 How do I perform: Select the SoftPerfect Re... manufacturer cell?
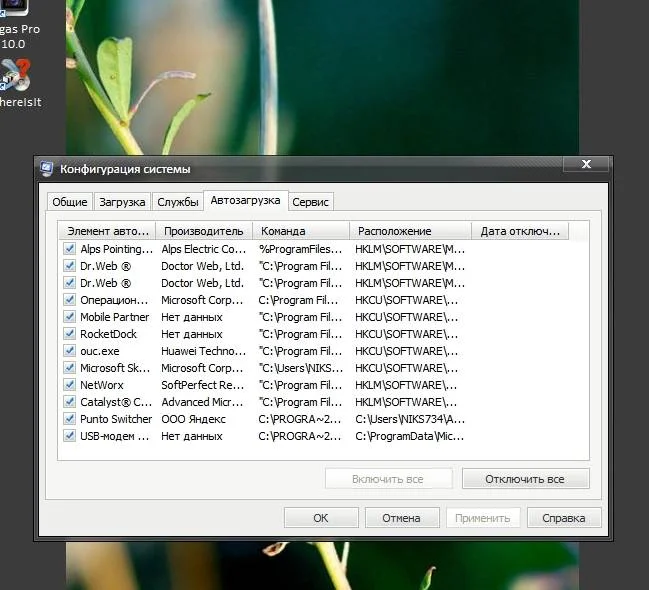[203, 385]
